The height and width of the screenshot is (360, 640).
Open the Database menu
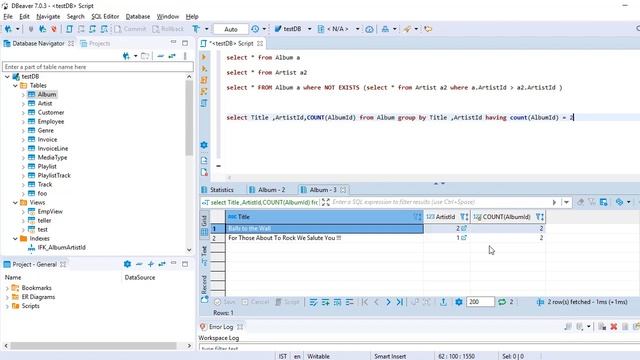[138, 16]
